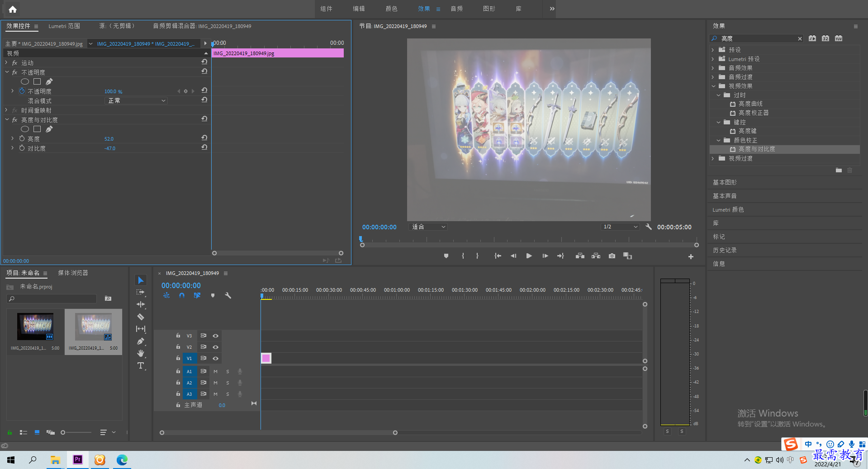Mute the A1 audio track
This screenshot has width=868, height=469.
coord(215,372)
